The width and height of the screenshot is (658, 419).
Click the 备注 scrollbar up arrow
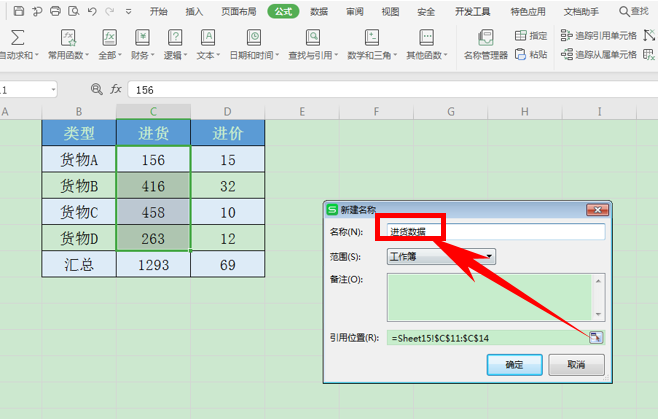coord(598,281)
